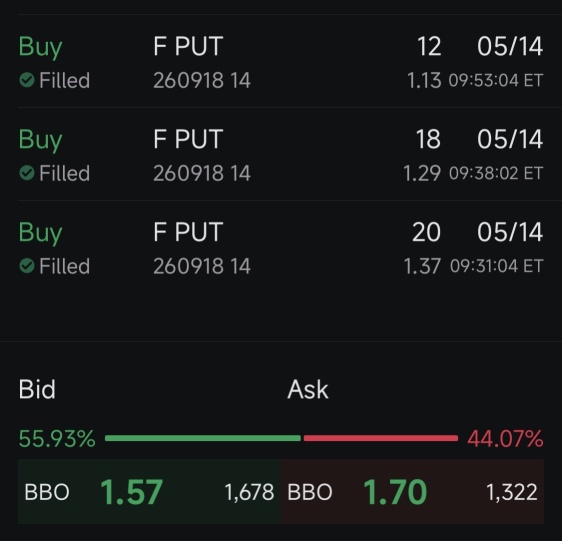Tap the ask size 1,322
Image resolution: width=562 pixels, height=541 pixels.
point(512,492)
